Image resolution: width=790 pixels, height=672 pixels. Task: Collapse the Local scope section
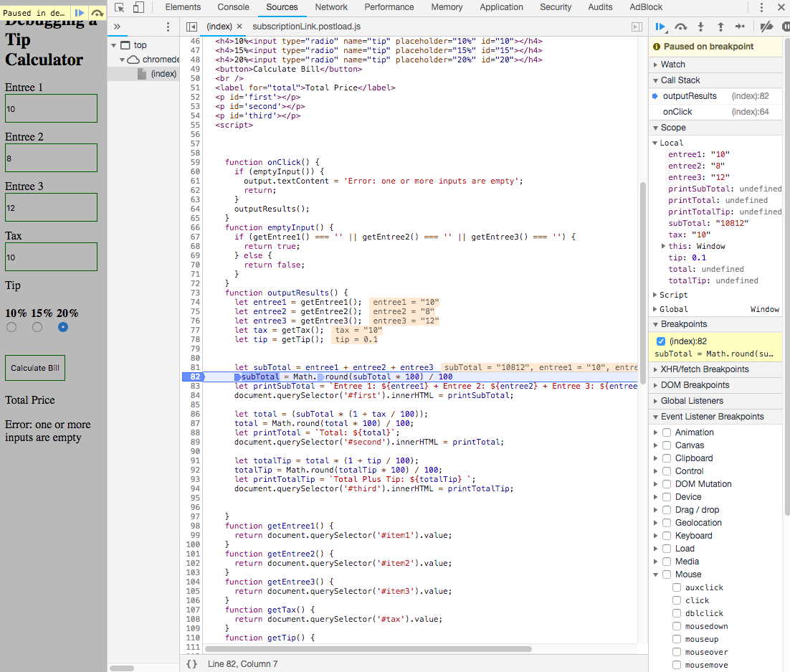click(655, 143)
